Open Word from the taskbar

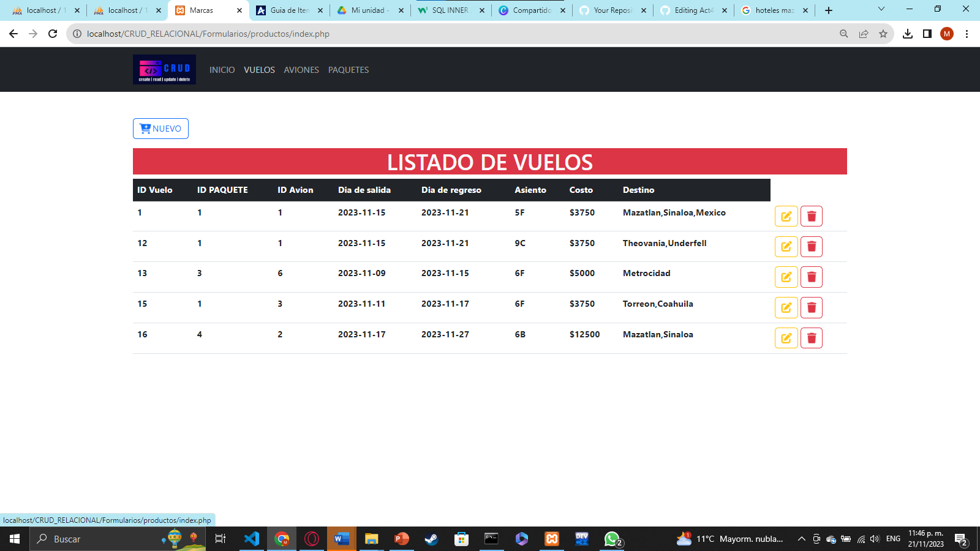pos(341,539)
